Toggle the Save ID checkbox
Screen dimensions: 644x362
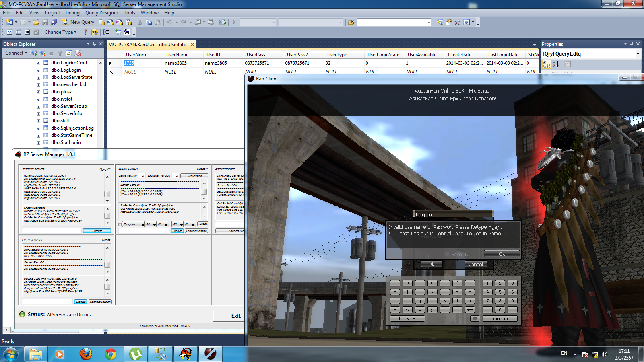point(447,254)
